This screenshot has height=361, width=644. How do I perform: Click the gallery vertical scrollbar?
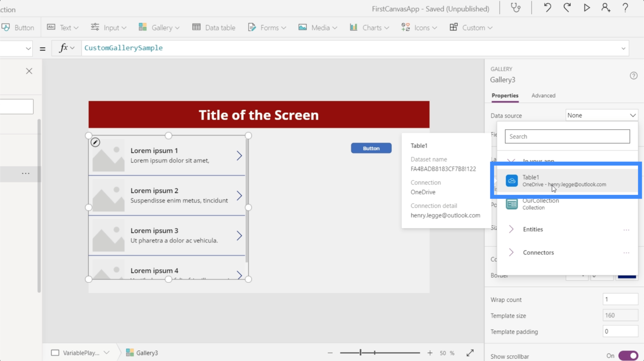(247, 199)
